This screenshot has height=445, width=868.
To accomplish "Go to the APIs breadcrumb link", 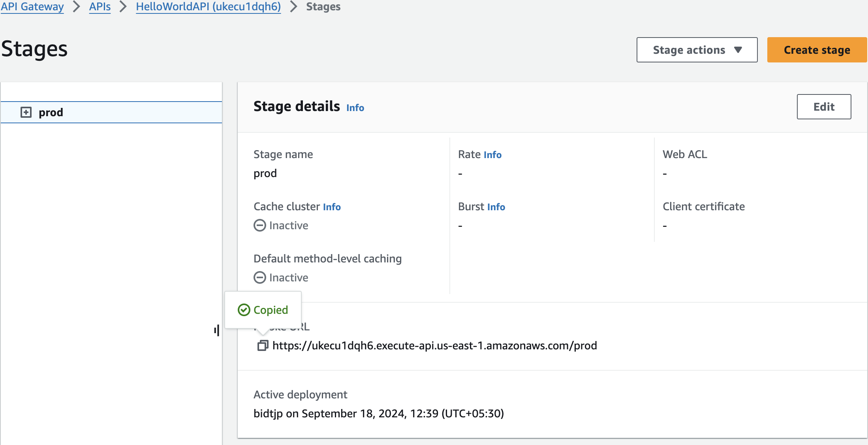I will pos(100,7).
